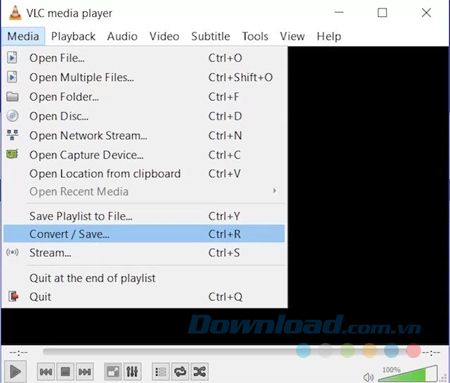450x383 pixels.
Task: Choose Open Network Stream... entry
Action: click(x=144, y=135)
